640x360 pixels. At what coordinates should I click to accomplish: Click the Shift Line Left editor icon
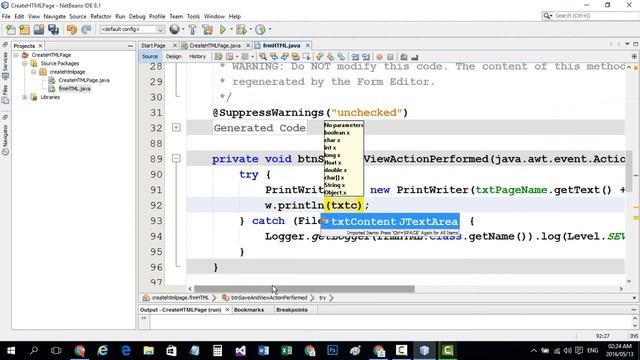coord(356,57)
